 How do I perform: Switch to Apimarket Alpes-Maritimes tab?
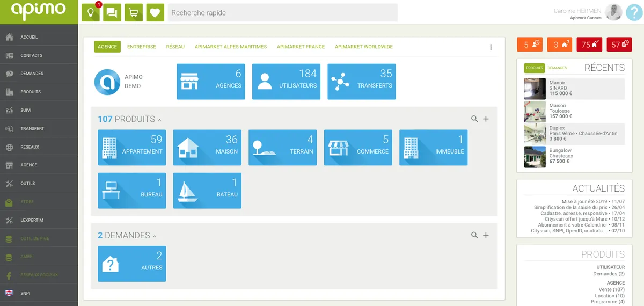[x=231, y=47]
